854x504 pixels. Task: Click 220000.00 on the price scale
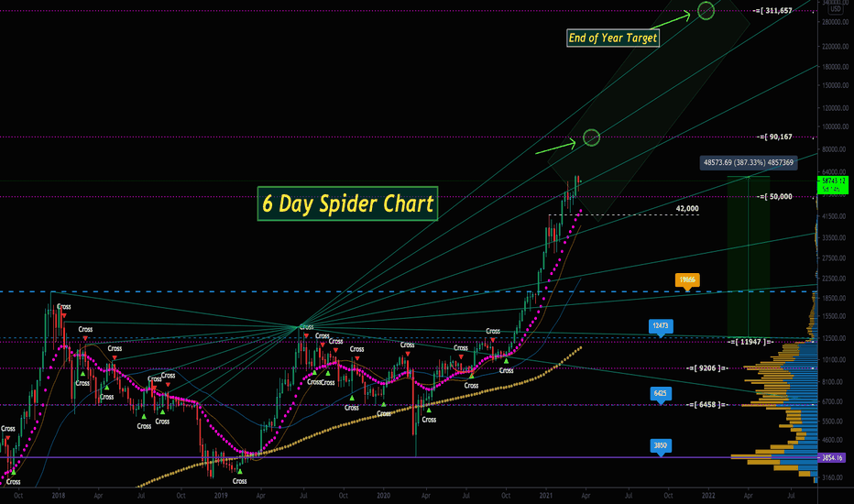coord(835,47)
